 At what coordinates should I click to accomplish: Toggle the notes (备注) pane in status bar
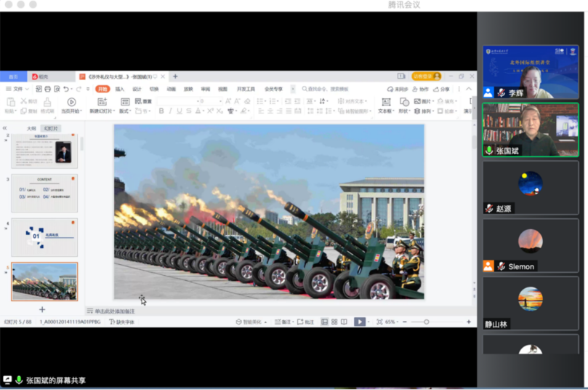coord(284,322)
